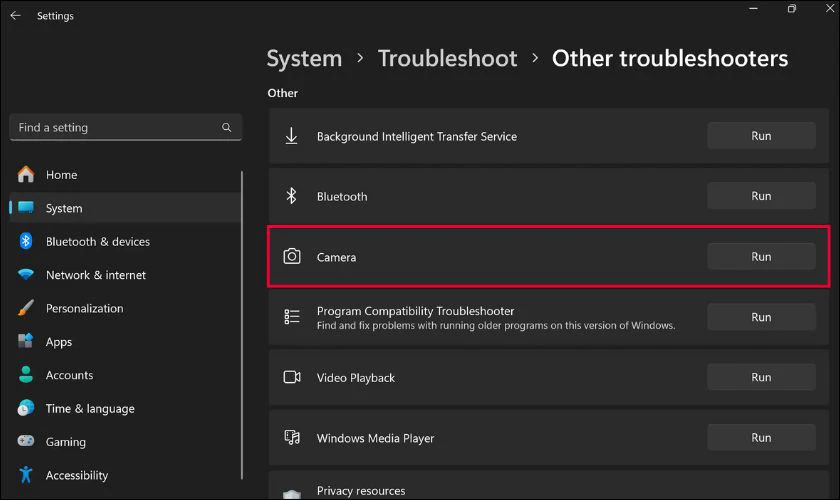Screen dimensions: 840x500
Task: Restore down the Settings window
Action: click(x=791, y=9)
